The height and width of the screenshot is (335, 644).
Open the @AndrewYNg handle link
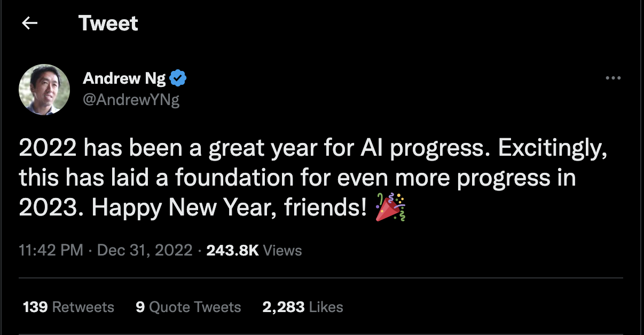tap(131, 99)
